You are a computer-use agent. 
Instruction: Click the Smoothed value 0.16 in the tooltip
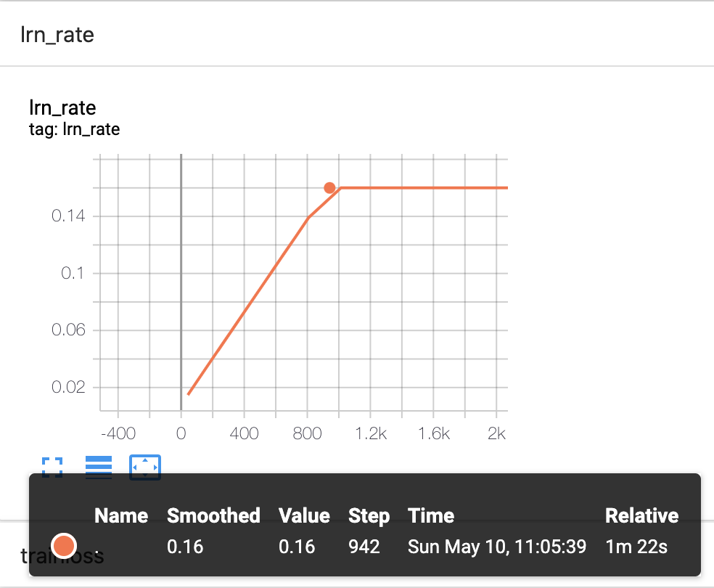(x=185, y=547)
